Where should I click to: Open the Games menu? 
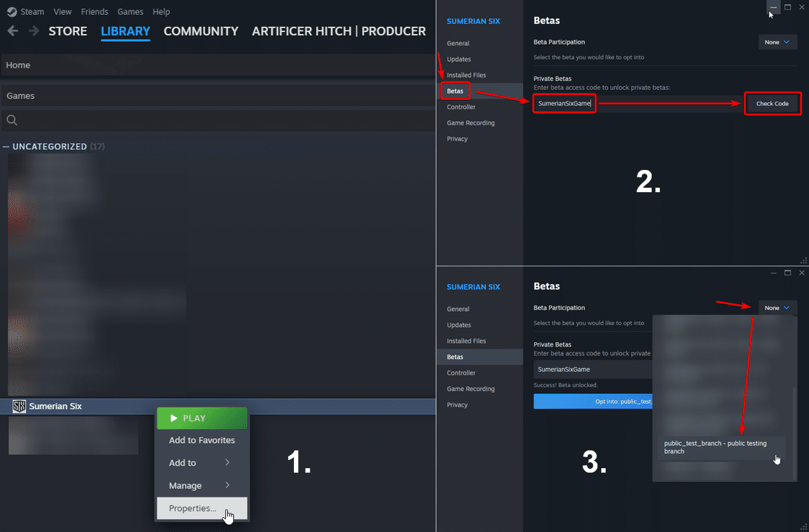[130, 11]
